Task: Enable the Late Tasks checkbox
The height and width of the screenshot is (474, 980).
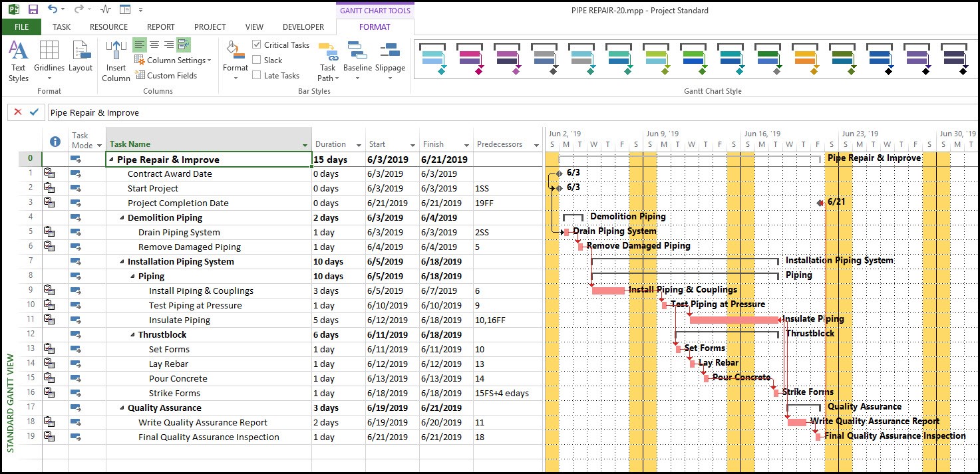Action: (x=257, y=75)
